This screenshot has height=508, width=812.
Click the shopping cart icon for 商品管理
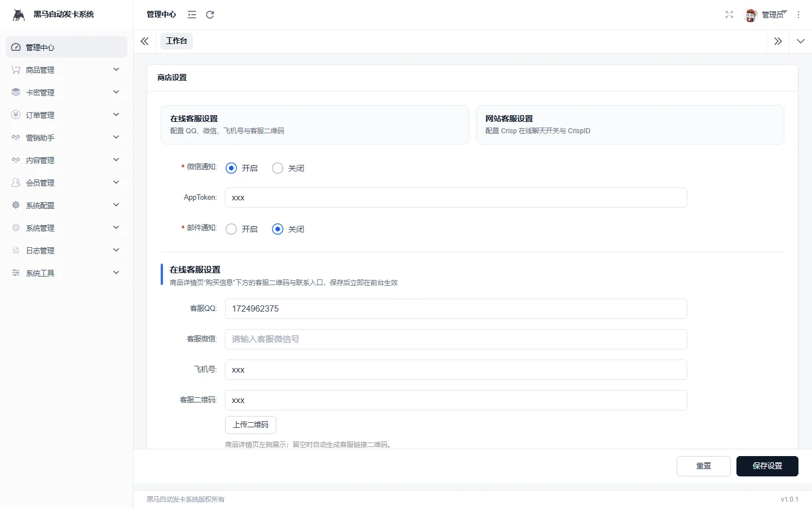16,70
